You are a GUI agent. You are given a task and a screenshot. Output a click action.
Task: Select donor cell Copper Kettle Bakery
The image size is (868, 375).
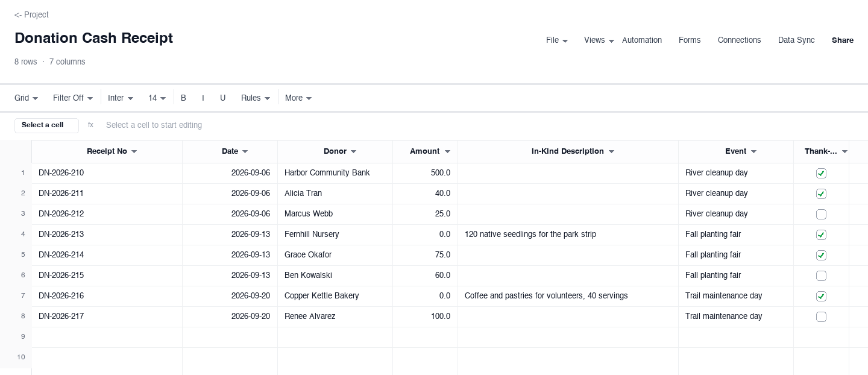coord(335,296)
